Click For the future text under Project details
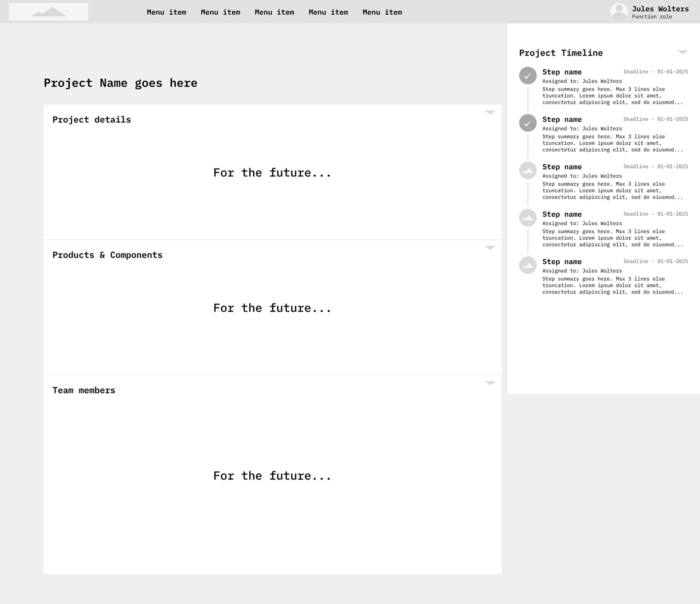Viewport: 700px width, 604px height. pos(272,173)
